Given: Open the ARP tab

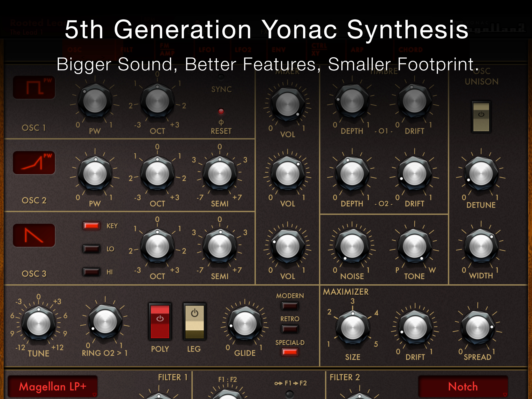Looking at the screenshot, I should click(357, 50).
